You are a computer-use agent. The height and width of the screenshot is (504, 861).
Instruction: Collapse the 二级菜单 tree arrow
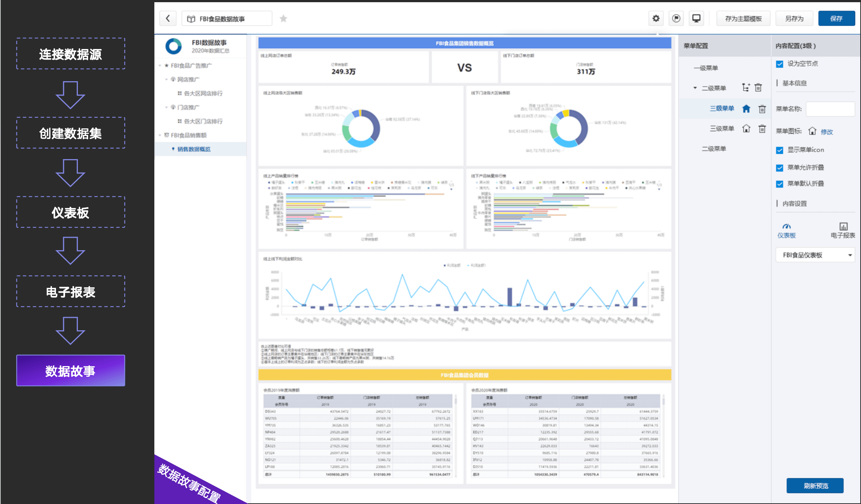[x=695, y=88]
